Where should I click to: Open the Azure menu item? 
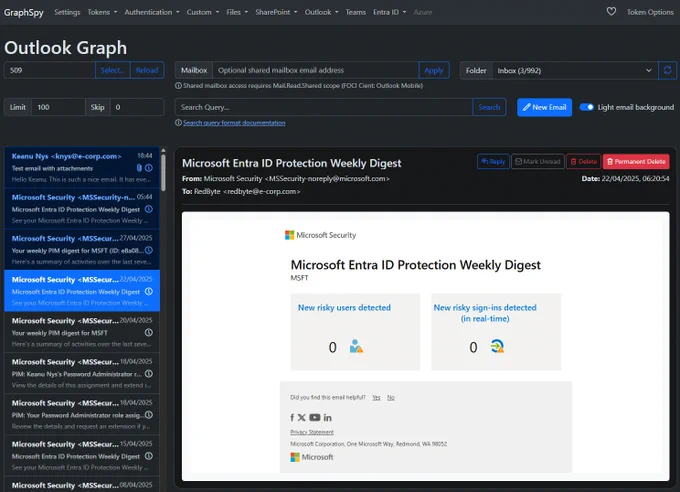pyautogui.click(x=423, y=12)
